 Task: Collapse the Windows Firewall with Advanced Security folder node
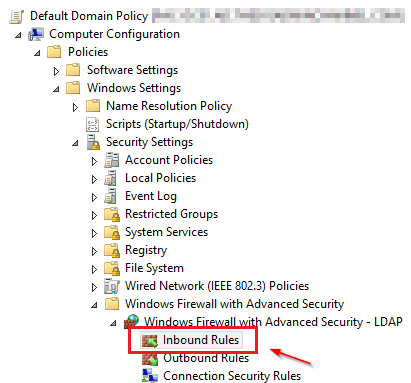click(94, 305)
